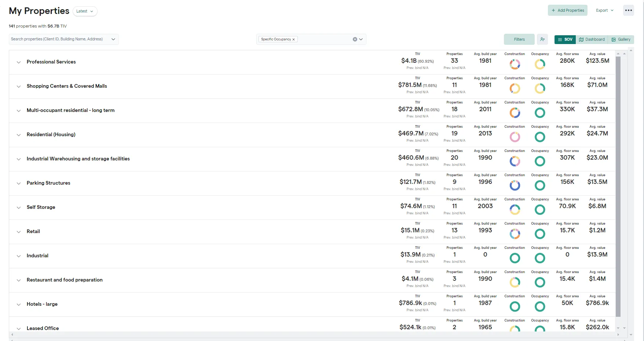Switch to the Dashboard view tab
Screen dimensions: 644x341
[x=592, y=39]
